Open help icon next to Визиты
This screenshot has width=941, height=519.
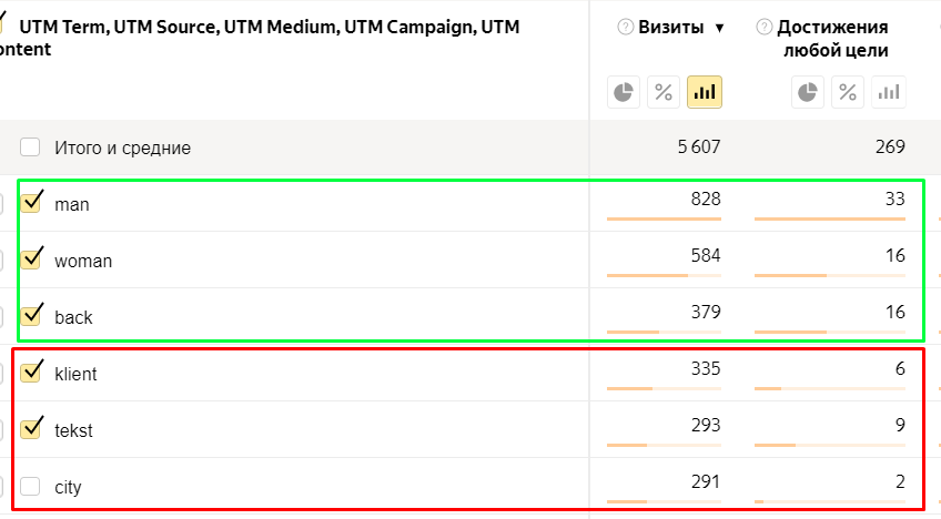tap(625, 27)
